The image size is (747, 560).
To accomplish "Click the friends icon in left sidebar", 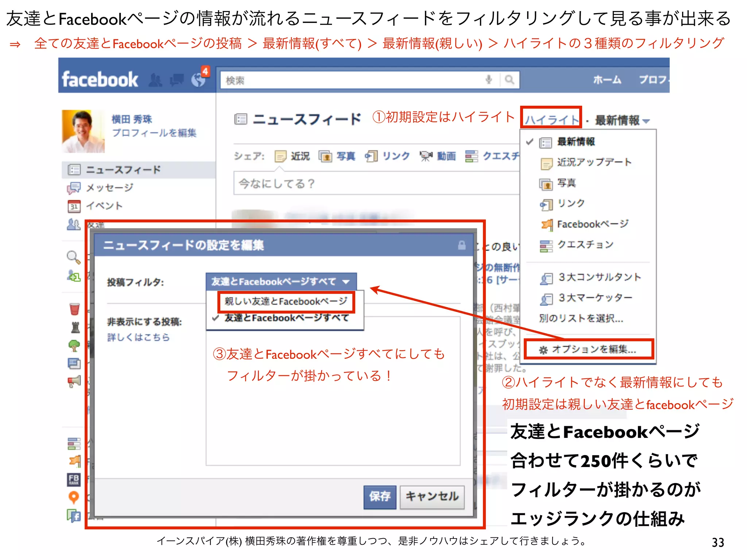I will [74, 224].
